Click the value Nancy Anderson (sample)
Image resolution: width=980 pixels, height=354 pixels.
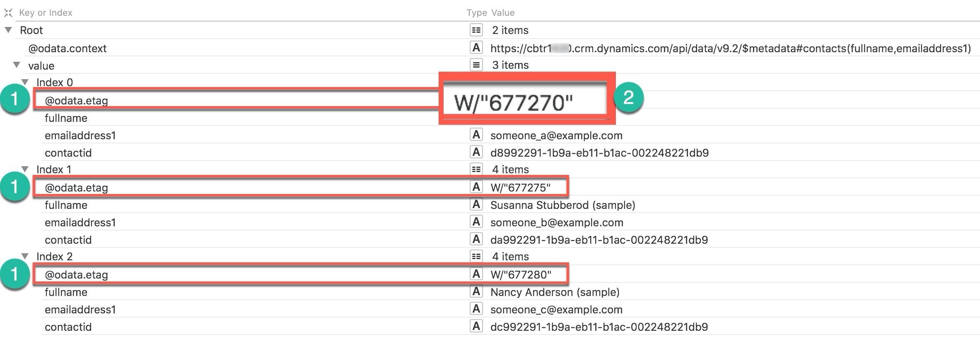click(555, 292)
